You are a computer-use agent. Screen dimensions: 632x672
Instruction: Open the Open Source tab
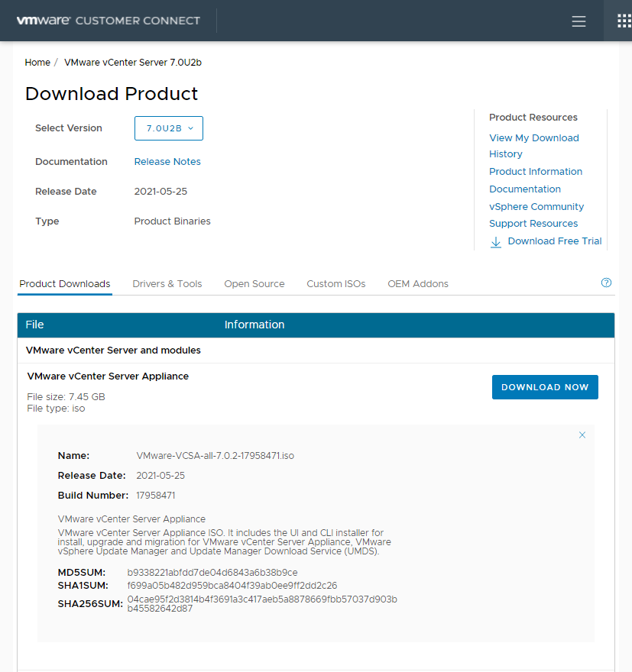[254, 284]
